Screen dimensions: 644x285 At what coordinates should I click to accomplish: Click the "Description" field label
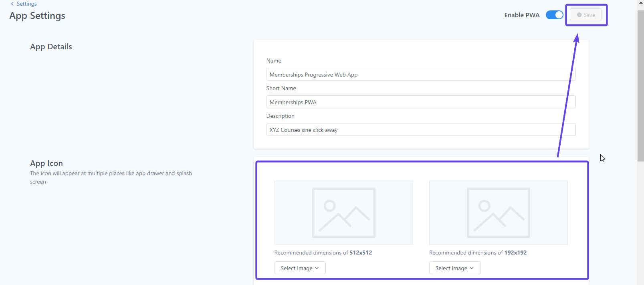pyautogui.click(x=280, y=116)
